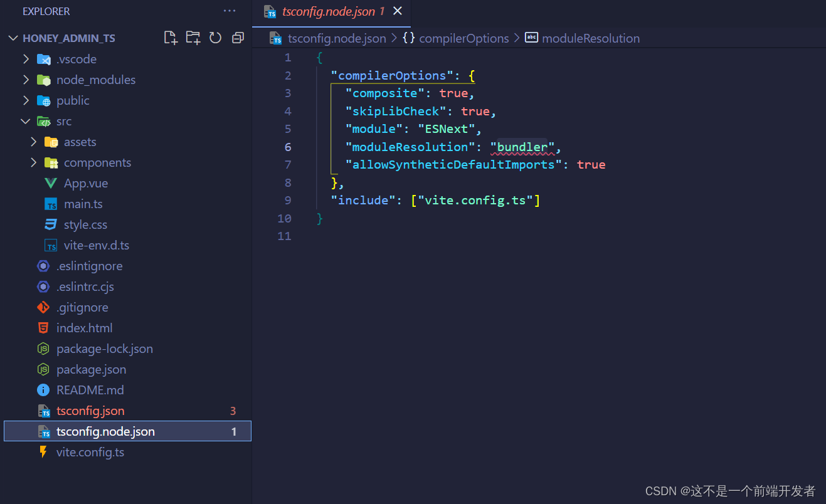Expand the node_modules folder chevron
Viewport: 826px width, 504px height.
26,80
